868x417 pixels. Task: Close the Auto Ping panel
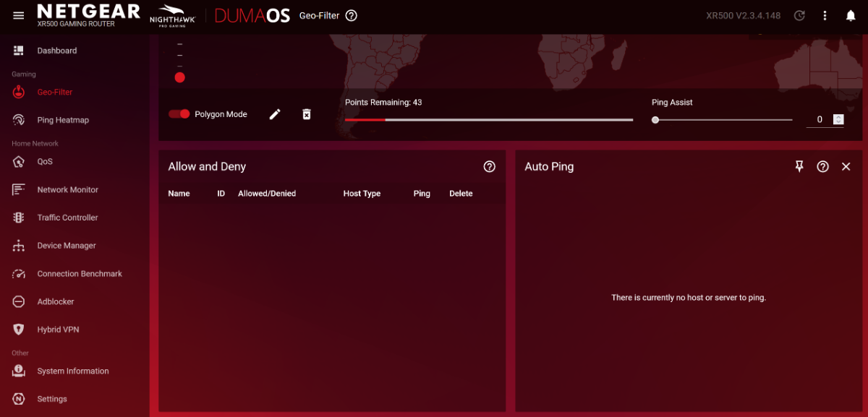point(846,166)
